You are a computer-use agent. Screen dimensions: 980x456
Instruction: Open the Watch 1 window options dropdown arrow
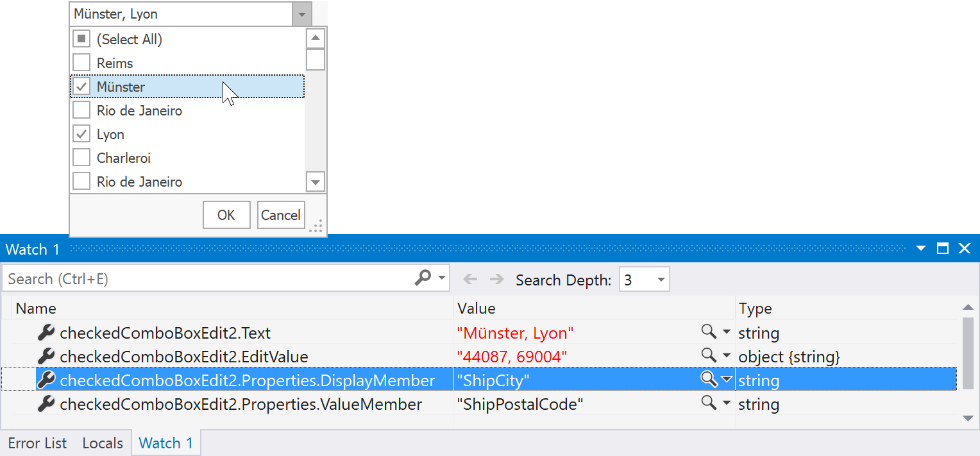point(921,249)
